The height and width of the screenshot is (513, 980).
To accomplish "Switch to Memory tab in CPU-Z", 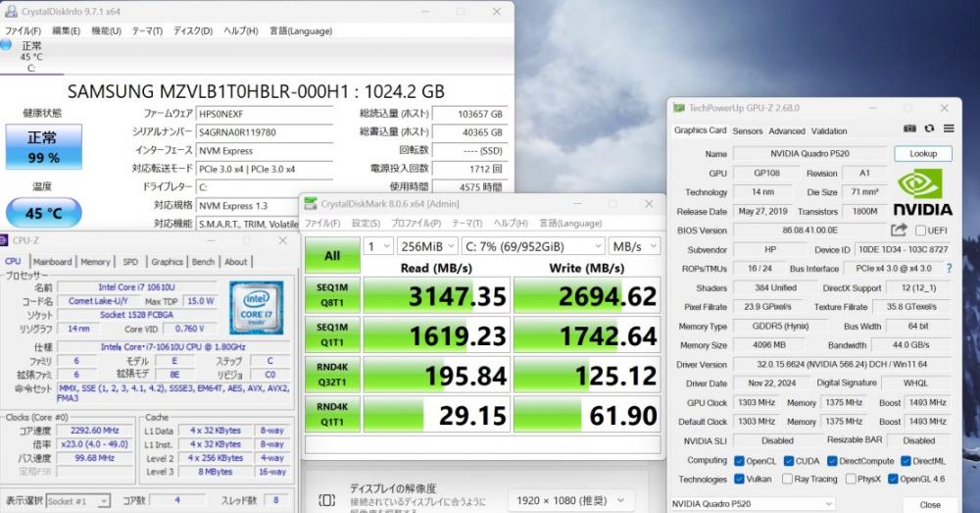I will tap(95, 262).
